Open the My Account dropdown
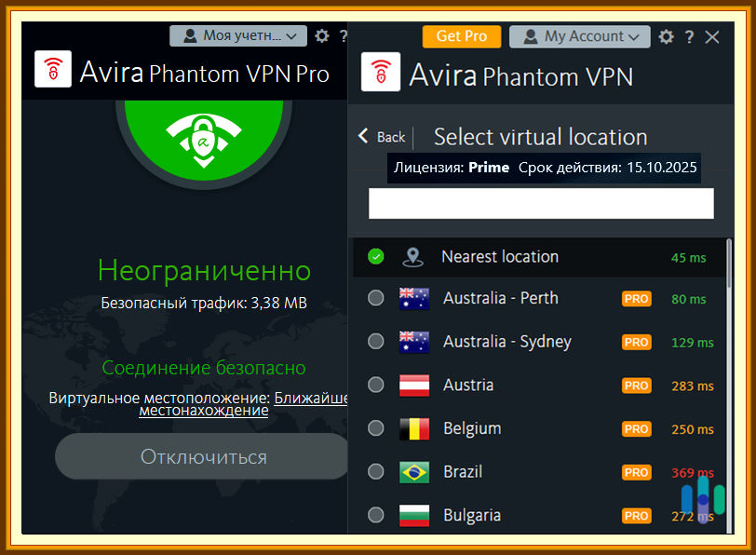The image size is (756, 555). (x=579, y=36)
